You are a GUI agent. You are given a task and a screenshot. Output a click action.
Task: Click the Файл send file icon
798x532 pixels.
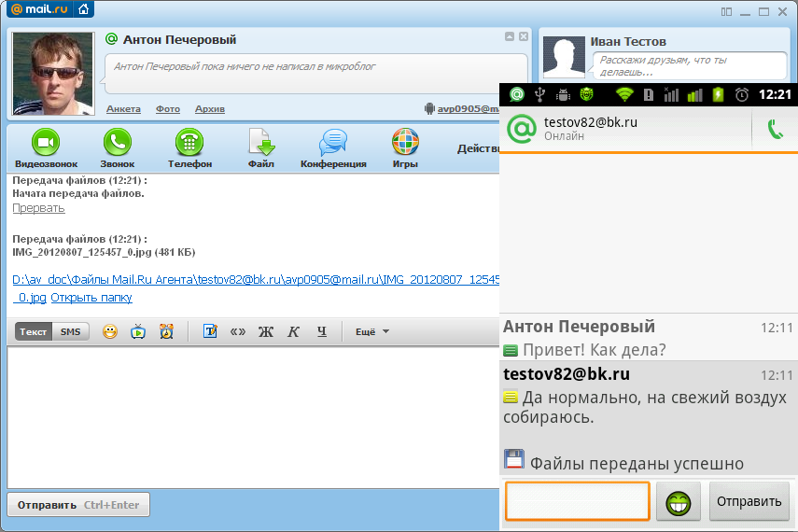point(260,143)
